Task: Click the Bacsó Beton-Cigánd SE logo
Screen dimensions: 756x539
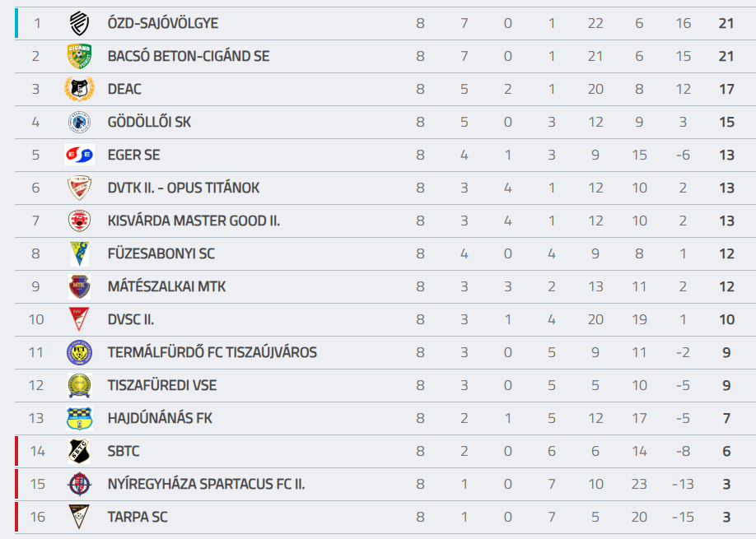Action: (79, 56)
